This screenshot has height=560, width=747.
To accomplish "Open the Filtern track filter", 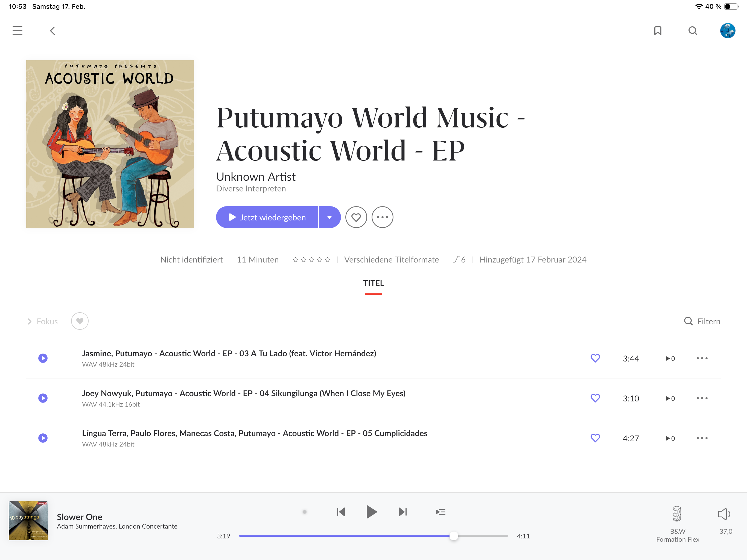I will pyautogui.click(x=702, y=321).
